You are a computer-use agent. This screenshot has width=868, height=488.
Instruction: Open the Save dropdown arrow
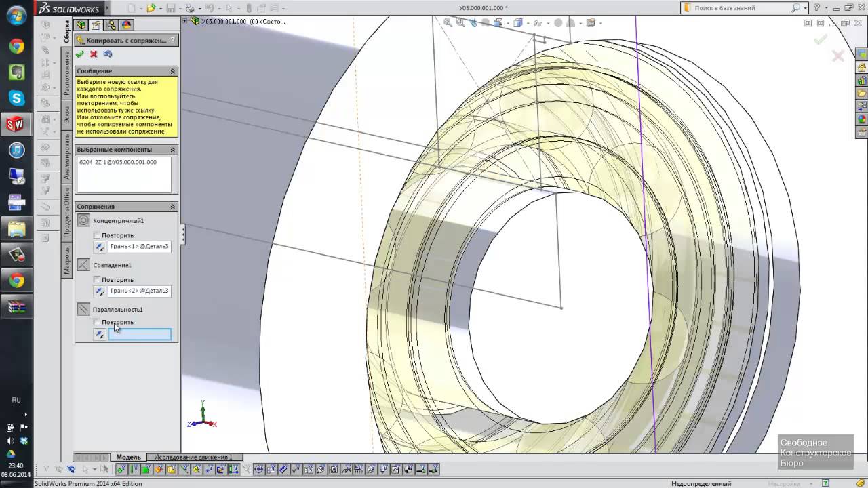click(180, 8)
